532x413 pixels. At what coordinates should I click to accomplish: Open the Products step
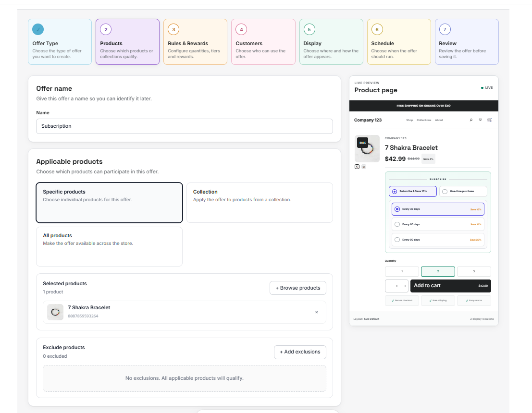(x=127, y=42)
